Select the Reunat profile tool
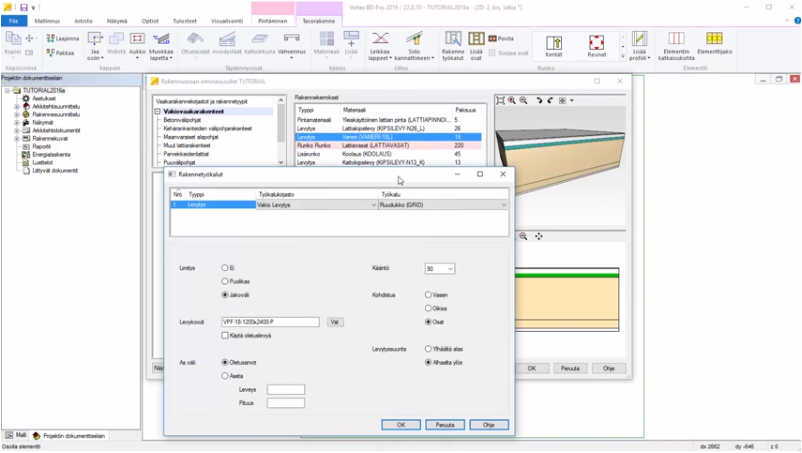Viewport: 802px width, 453px height. (596, 45)
